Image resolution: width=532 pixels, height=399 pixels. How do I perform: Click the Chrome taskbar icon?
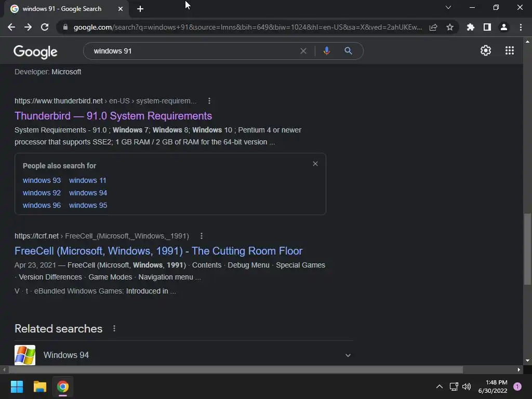coord(63,387)
